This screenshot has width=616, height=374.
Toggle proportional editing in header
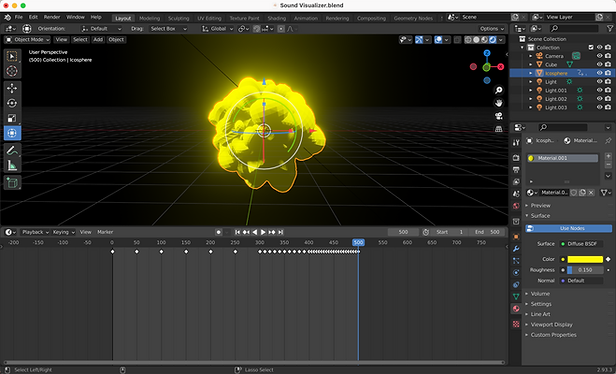pyautogui.click(x=281, y=29)
